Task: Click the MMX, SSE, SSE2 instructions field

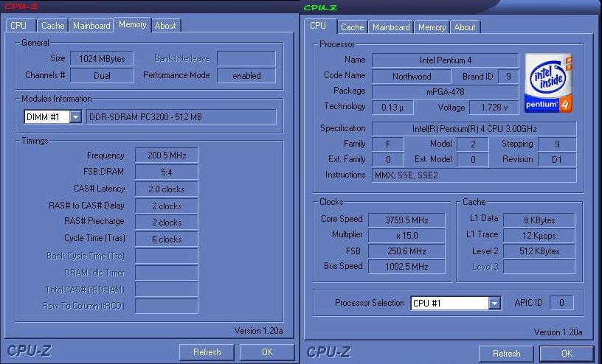Action: 474,175
